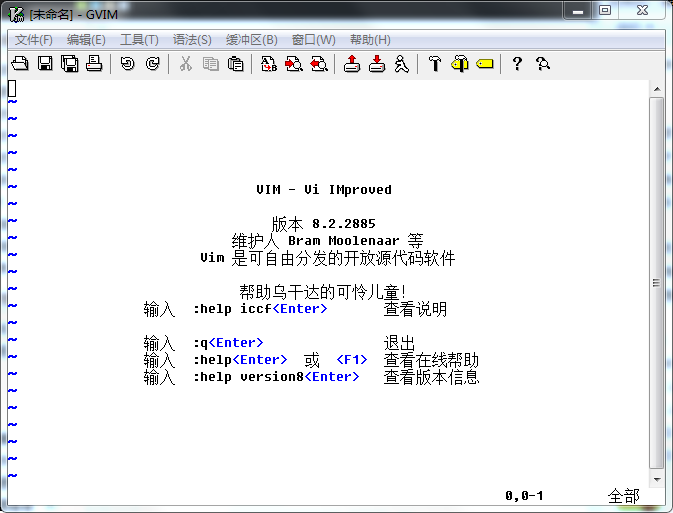Click 'Vim 是可自由分发的开放源代码软件' line

click(327, 258)
